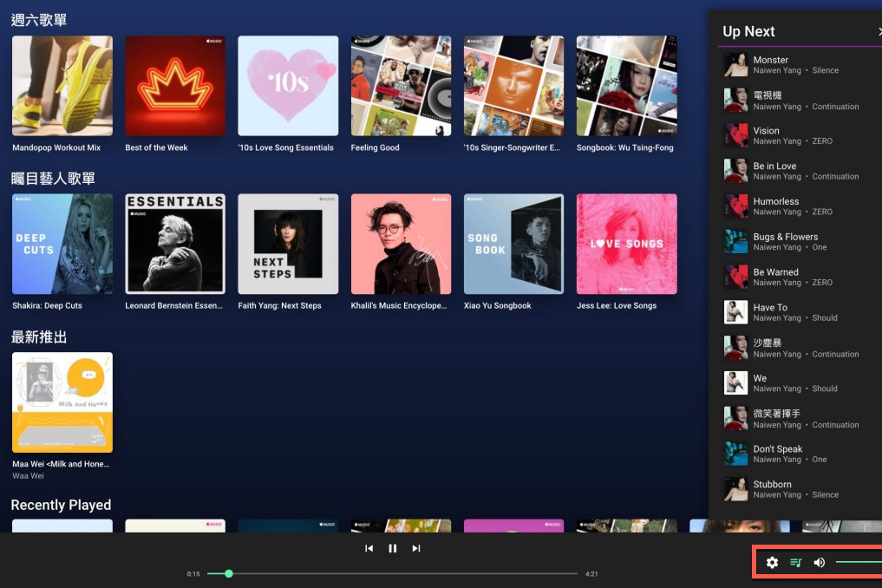This screenshot has width=882, height=588.
Task: Skip to the next track
Action: [x=415, y=547]
